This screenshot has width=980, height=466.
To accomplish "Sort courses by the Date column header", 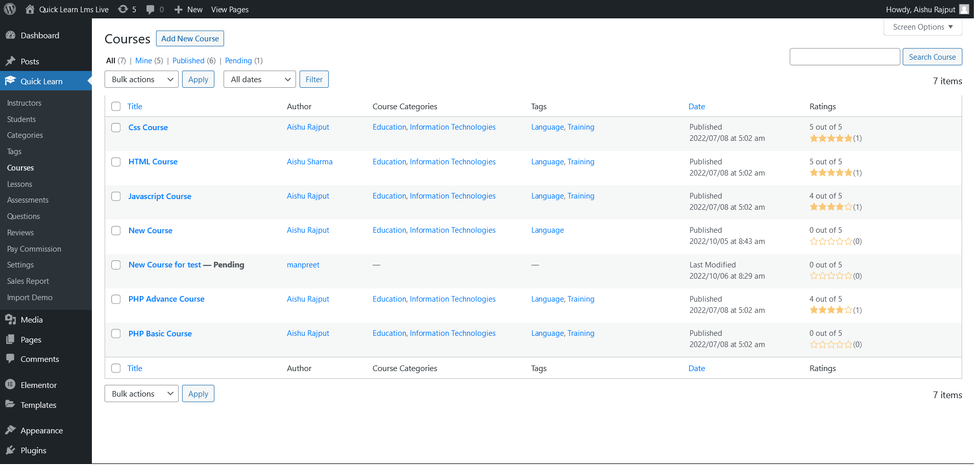I will point(697,106).
